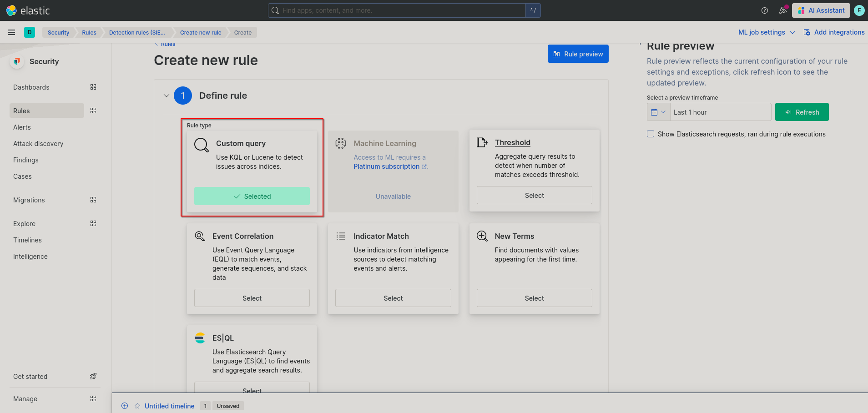
Task: Open Dashboards submenu grid icon
Action: (93, 87)
